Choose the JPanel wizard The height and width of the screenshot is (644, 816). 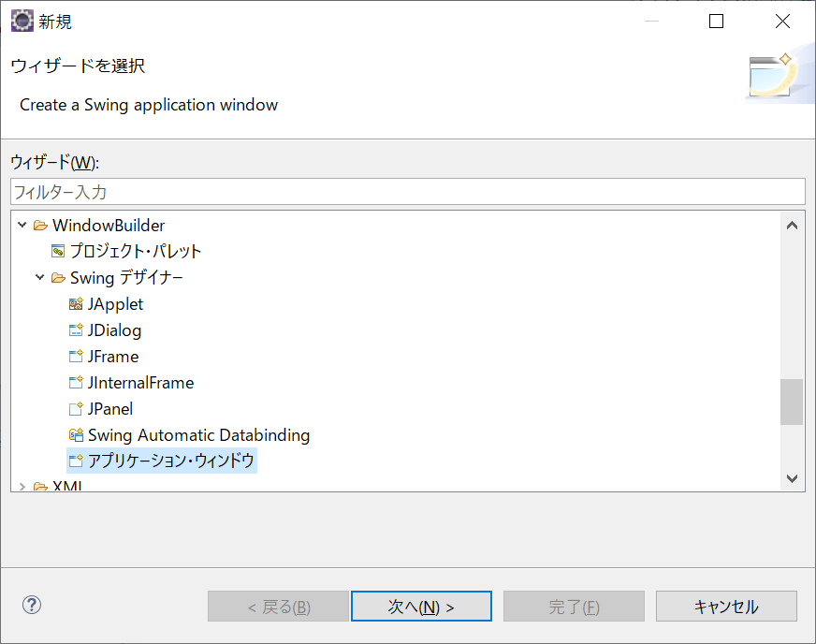(109, 409)
